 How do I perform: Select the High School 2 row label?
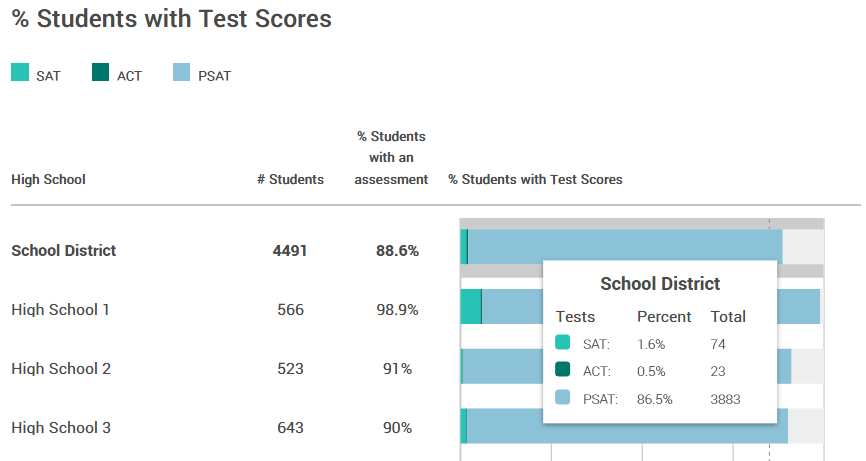coord(61,369)
